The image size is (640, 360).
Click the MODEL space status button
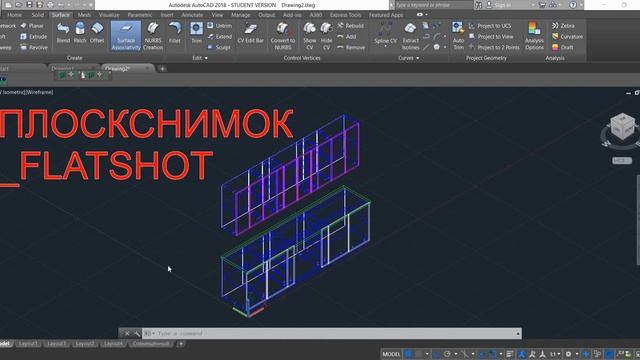point(391,354)
